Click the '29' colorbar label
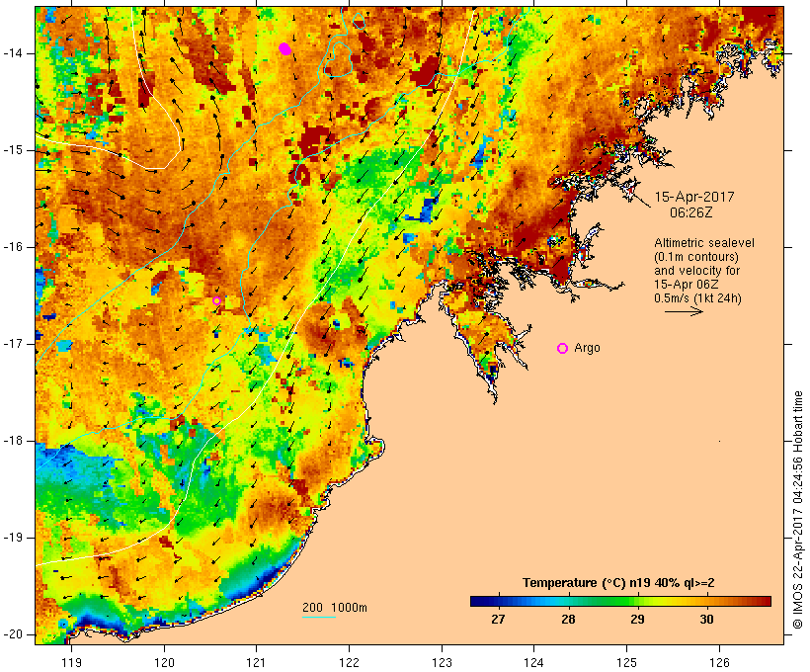This screenshot has height=672, width=810. coord(637,619)
